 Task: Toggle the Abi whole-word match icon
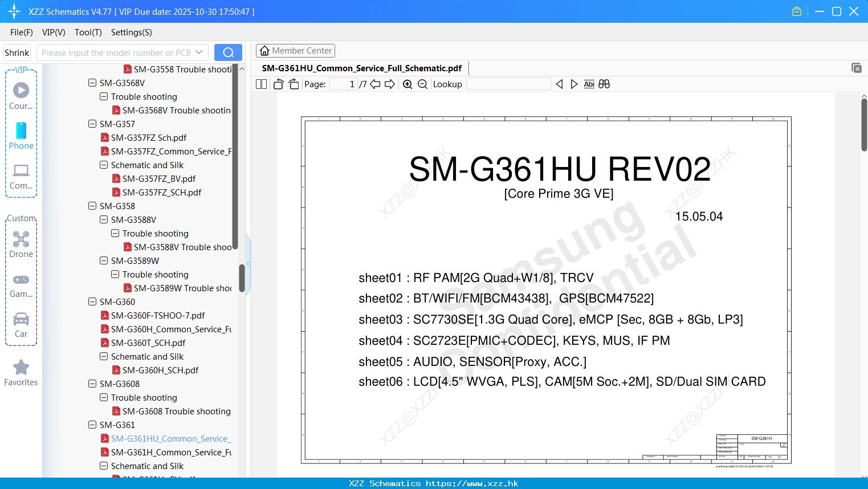point(589,84)
